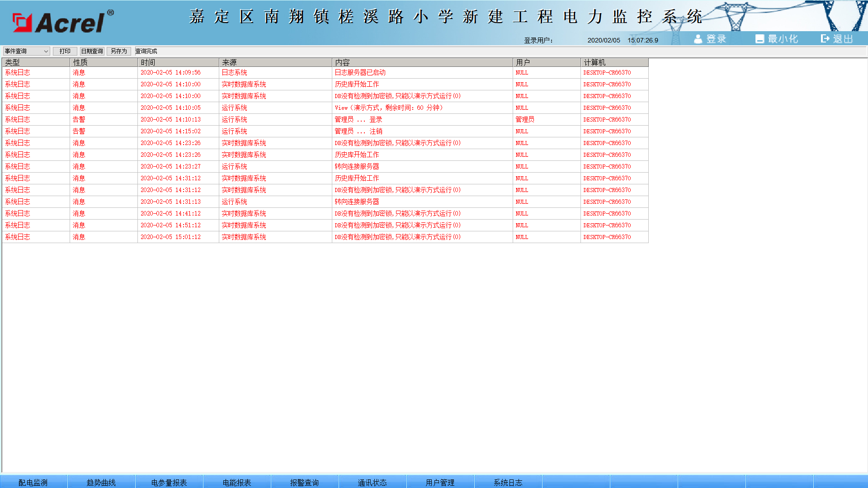Open the 趋势曲线 tab
868x488 pixels.
[x=101, y=482]
